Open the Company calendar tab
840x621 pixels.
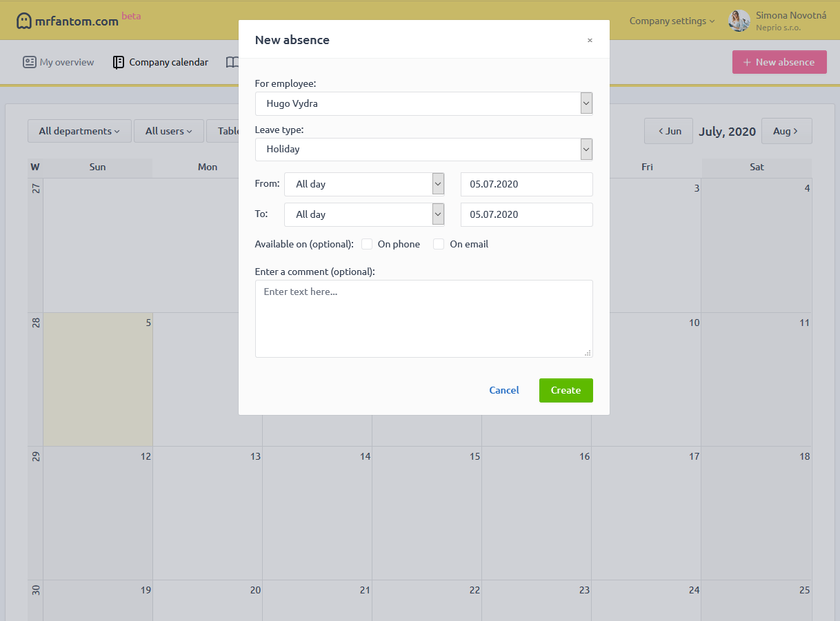[x=161, y=62]
